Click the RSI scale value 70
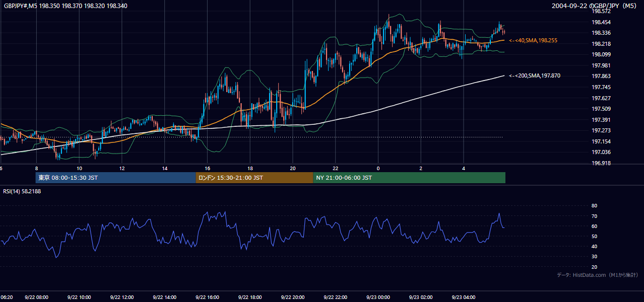Screen dimensions: 644x302 594,216
